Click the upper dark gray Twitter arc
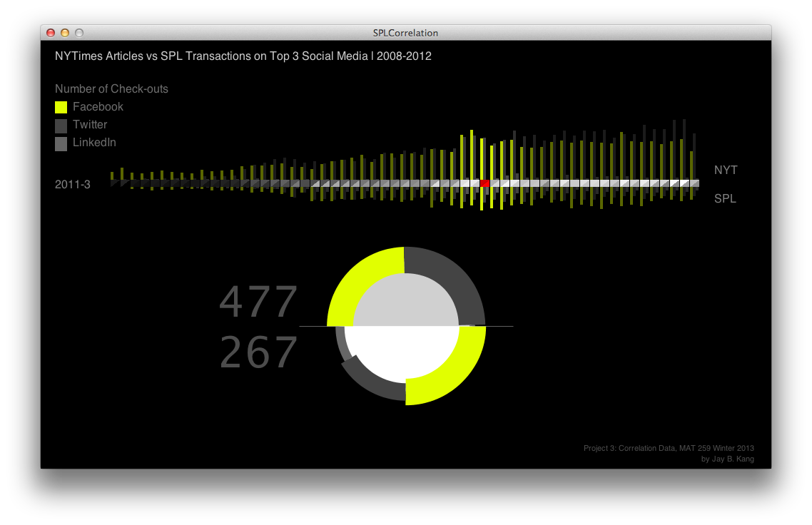Screen dimensions: 812x525 tap(457, 278)
